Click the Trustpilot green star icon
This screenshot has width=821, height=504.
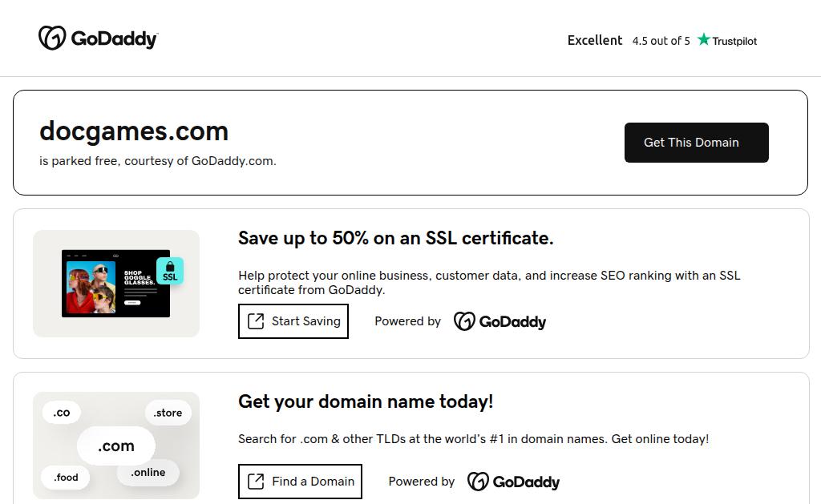tap(704, 40)
